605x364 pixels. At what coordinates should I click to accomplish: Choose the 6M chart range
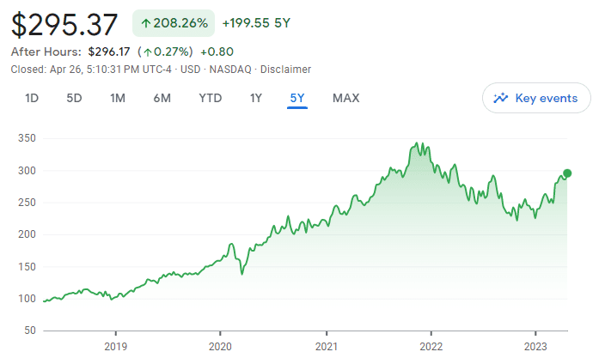coord(162,98)
